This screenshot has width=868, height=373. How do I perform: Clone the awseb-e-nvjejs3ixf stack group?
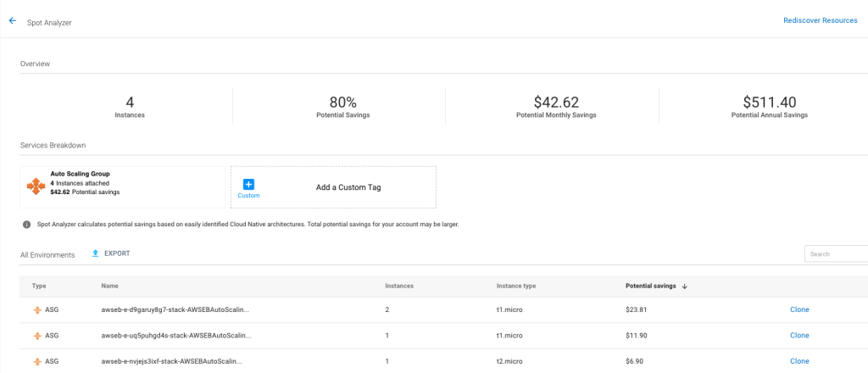pyautogui.click(x=799, y=361)
